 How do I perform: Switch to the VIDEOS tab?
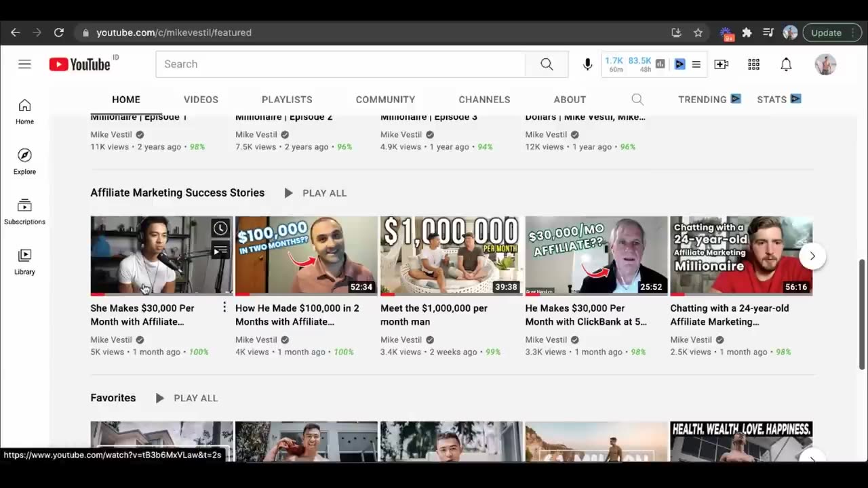201,100
